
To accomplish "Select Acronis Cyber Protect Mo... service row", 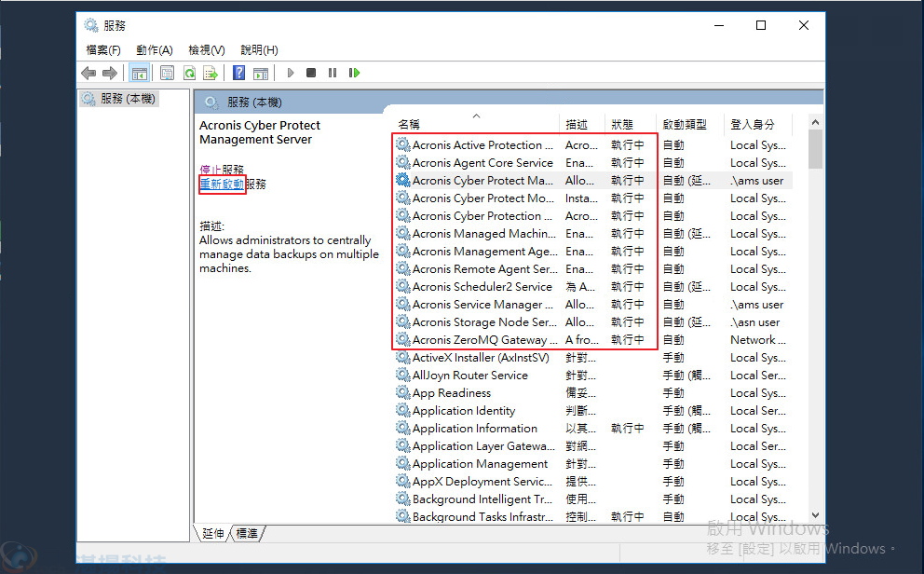I will pyautogui.click(x=593, y=198).
